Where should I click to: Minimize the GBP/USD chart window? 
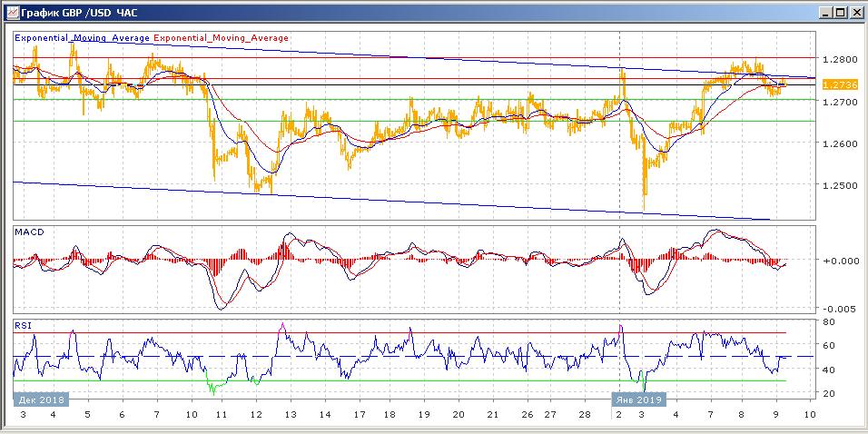click(x=825, y=12)
